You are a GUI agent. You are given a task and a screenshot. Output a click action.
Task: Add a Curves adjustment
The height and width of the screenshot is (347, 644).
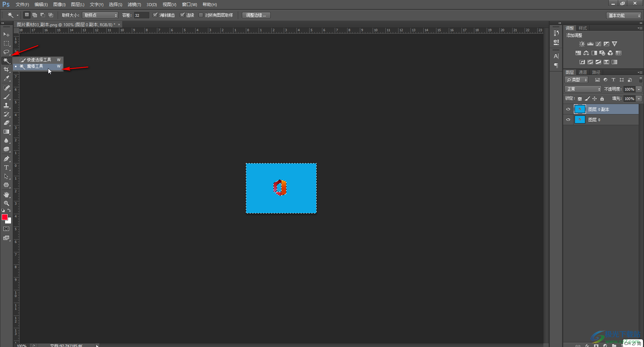pos(598,44)
